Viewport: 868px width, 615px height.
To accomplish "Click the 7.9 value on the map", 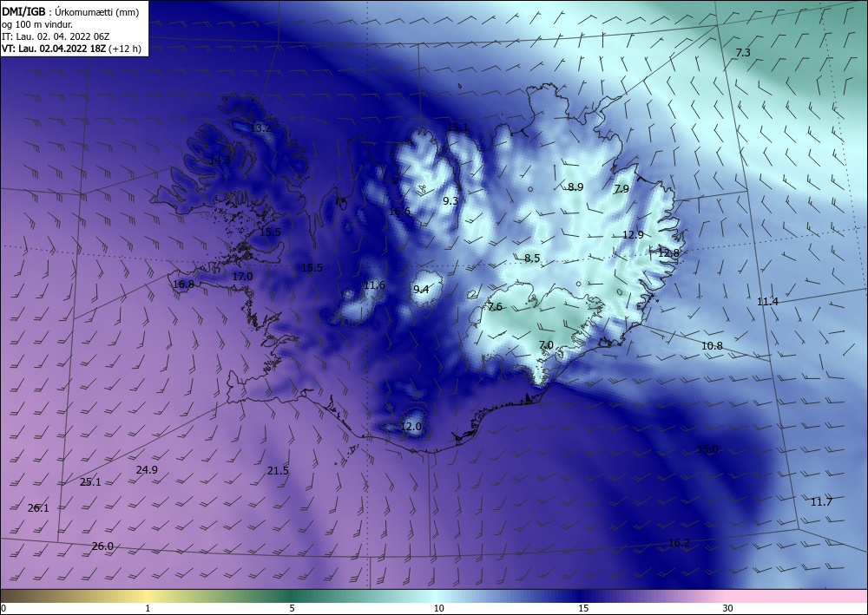I will coord(621,188).
